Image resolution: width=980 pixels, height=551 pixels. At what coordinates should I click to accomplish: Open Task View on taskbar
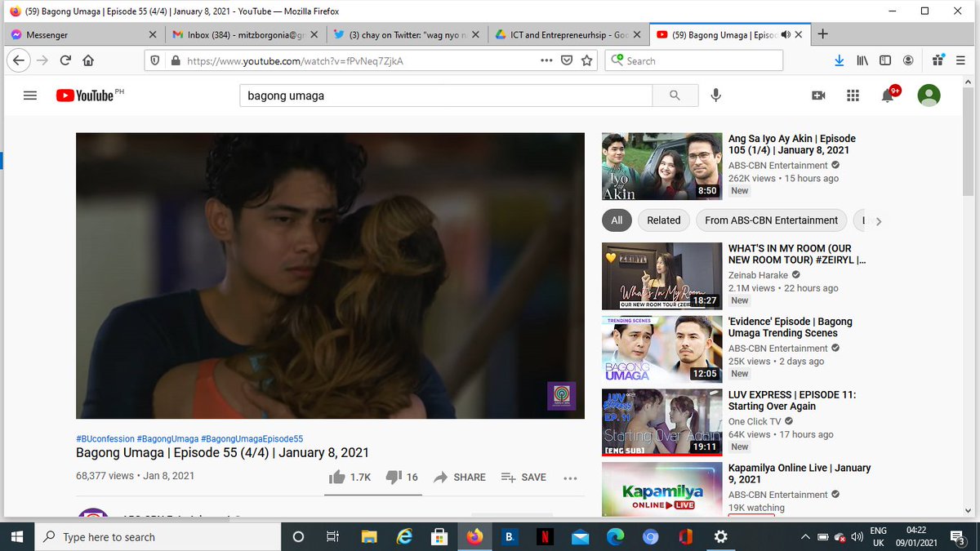coord(332,536)
